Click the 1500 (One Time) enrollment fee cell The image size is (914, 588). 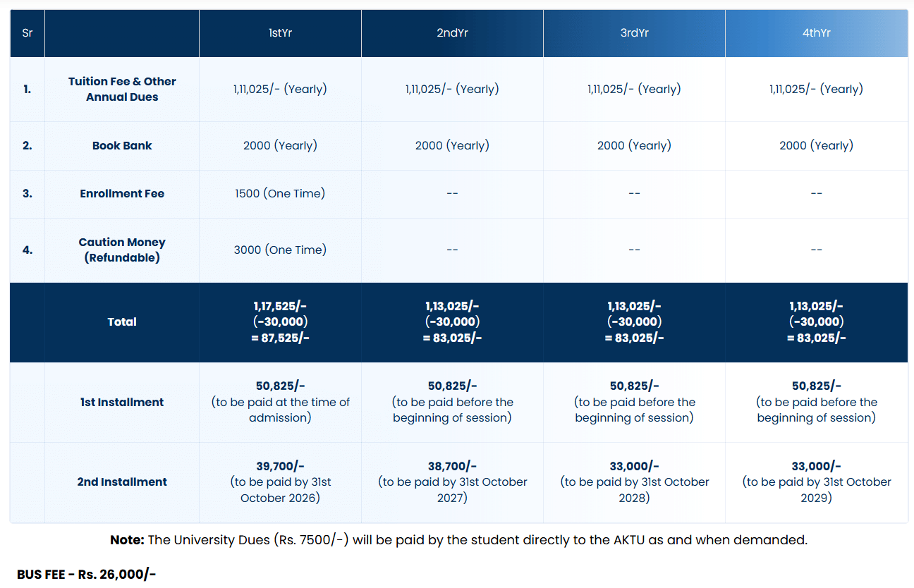280,194
